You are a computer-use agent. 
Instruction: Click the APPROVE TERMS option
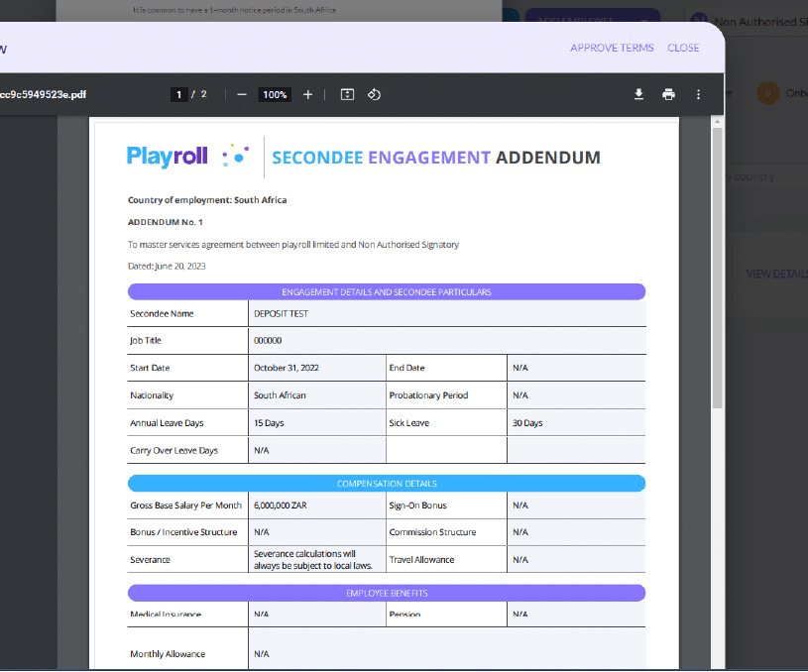tap(612, 48)
